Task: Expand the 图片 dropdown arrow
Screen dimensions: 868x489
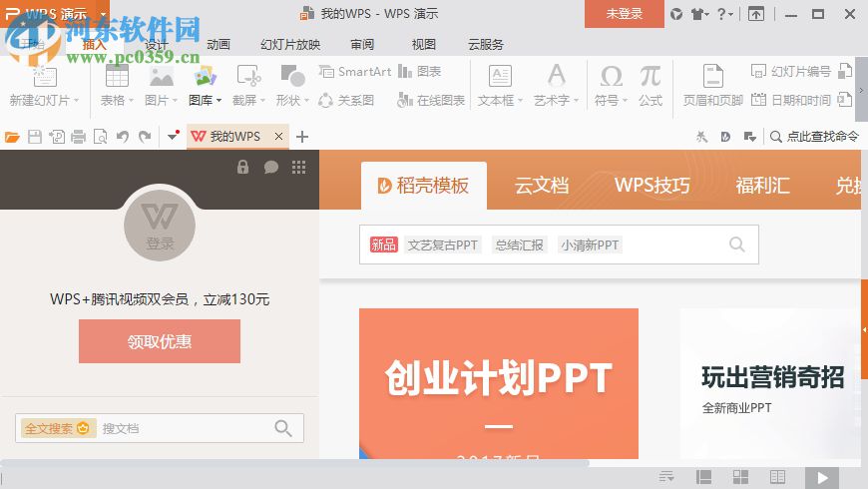Action: pos(175,100)
